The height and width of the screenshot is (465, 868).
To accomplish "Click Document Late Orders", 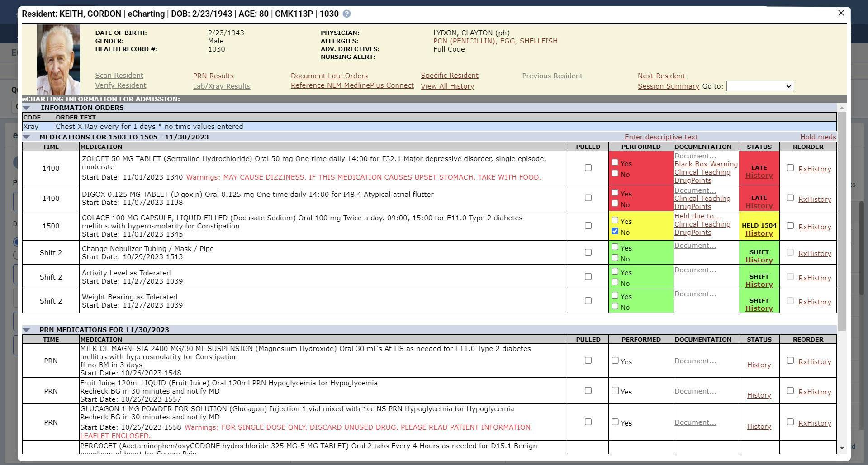I will 329,76.
